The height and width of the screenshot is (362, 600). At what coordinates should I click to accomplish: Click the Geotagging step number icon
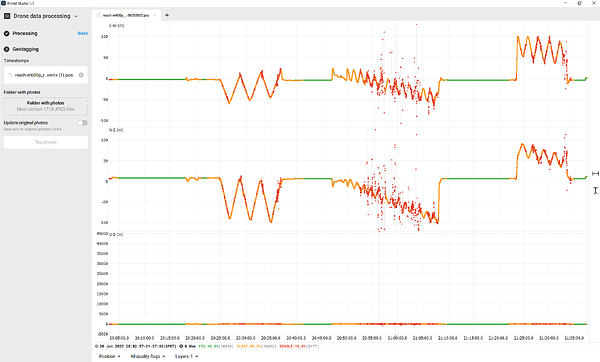(x=7, y=49)
